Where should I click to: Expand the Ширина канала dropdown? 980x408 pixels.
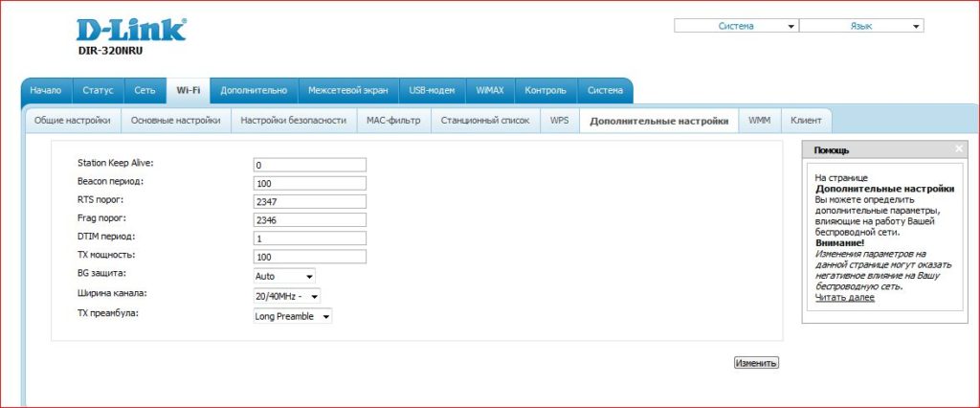[x=287, y=296]
